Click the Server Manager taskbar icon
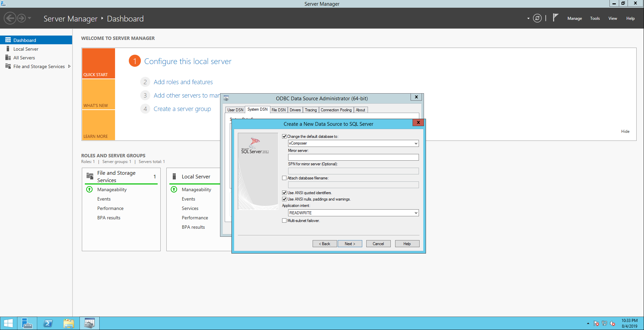 tap(27, 323)
